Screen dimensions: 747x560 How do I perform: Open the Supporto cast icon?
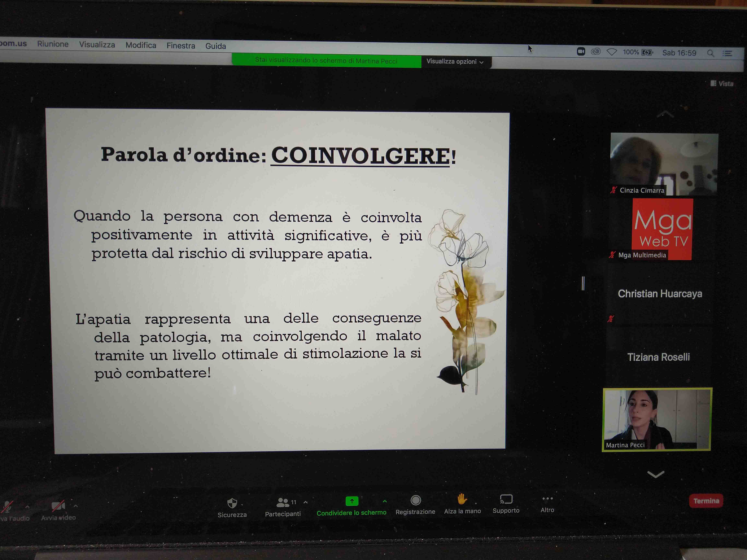point(506,499)
